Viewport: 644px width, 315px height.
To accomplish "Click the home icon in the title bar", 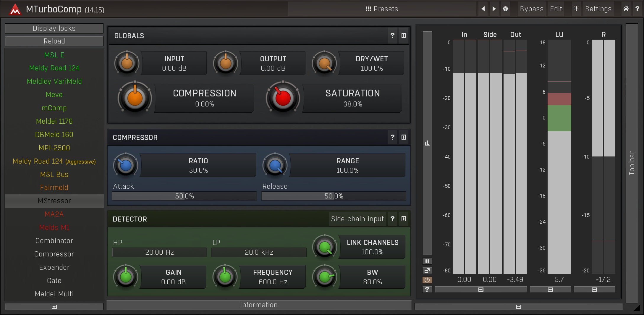I will (626, 9).
